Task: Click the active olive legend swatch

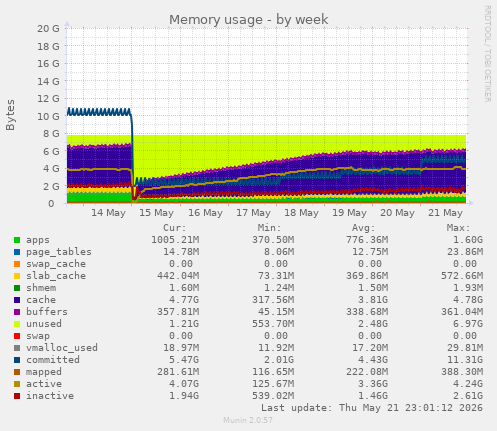Action: [x=17, y=384]
